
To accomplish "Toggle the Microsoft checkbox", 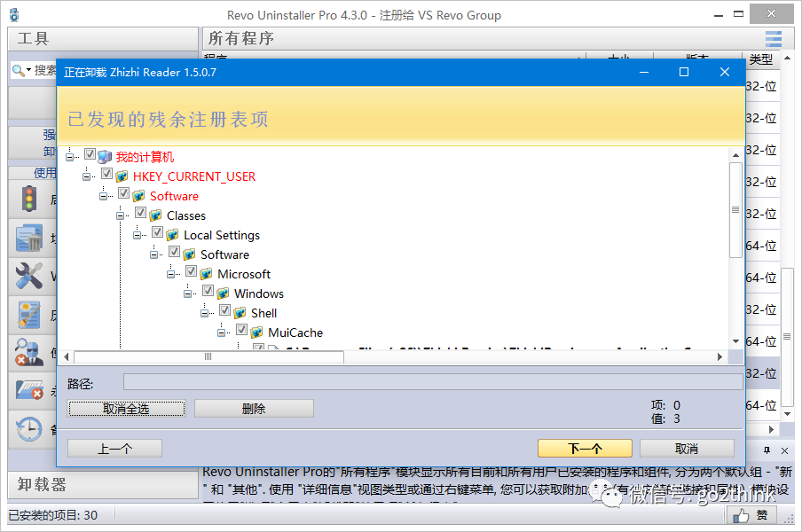I will coord(192,270).
